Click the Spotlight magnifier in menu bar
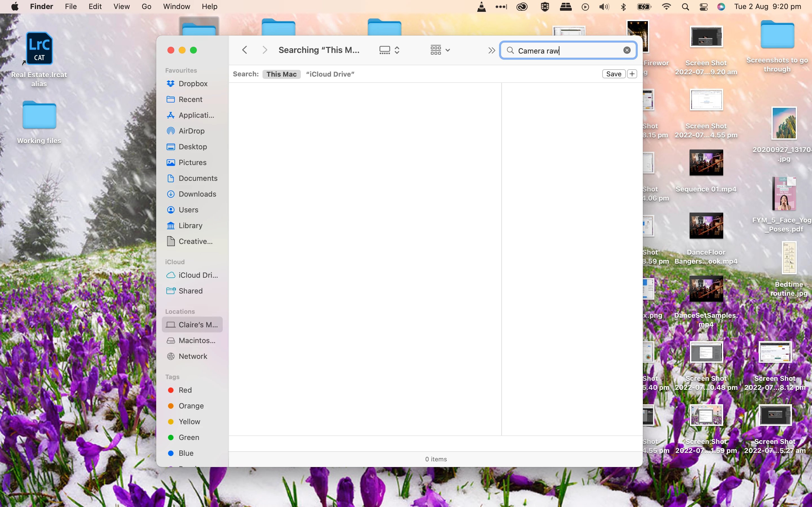Viewport: 812px width, 507px height. 685,7
